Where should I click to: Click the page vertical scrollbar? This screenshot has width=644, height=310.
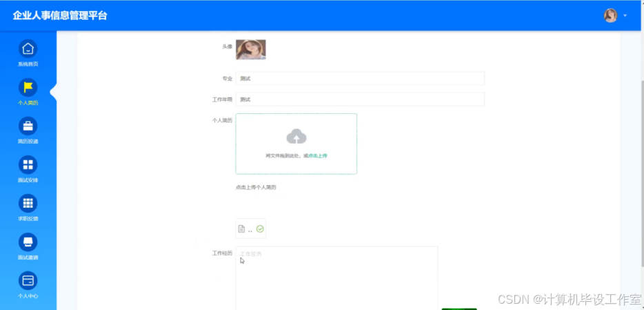[642, 173]
